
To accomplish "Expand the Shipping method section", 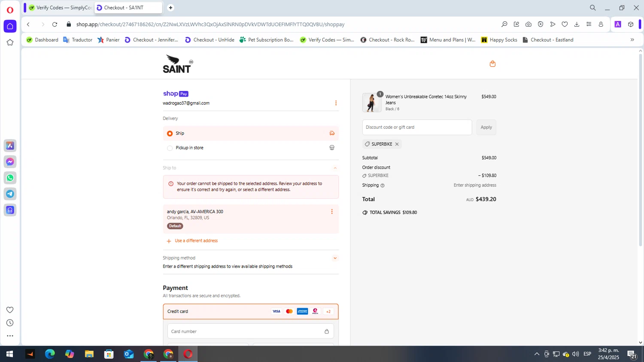I will click(x=335, y=258).
